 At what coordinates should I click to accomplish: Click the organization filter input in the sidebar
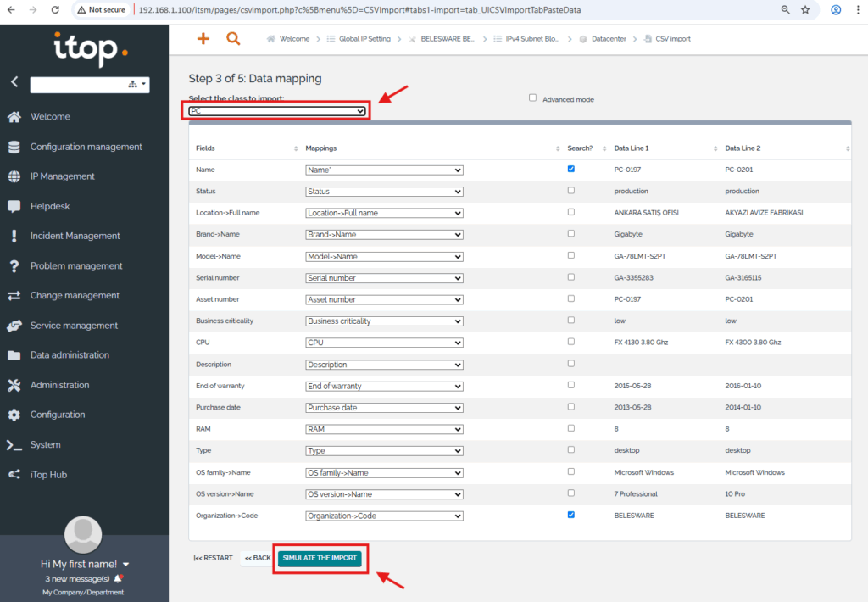(78, 84)
